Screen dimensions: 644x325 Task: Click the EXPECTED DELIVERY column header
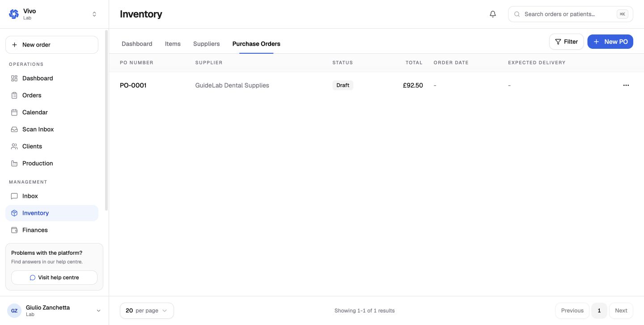click(537, 63)
